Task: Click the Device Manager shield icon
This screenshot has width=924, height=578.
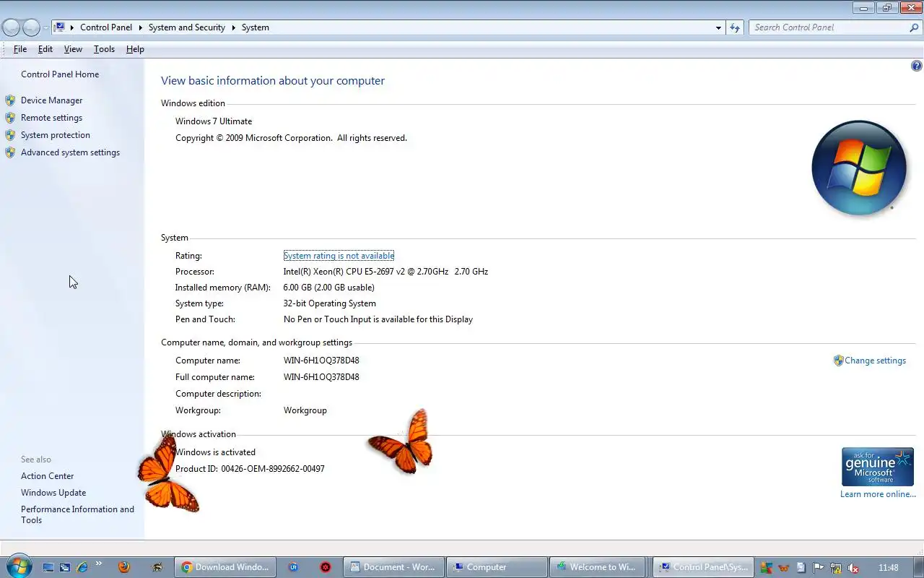Action: click(x=10, y=100)
